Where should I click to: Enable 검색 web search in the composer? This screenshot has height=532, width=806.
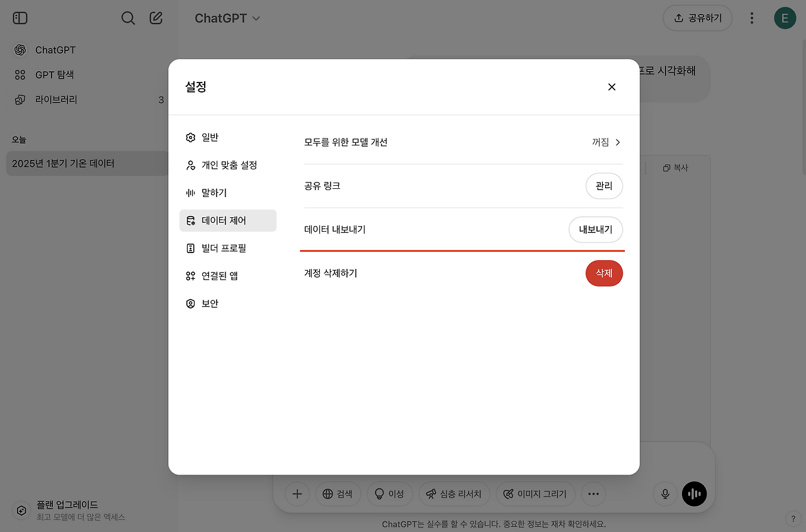click(x=338, y=494)
